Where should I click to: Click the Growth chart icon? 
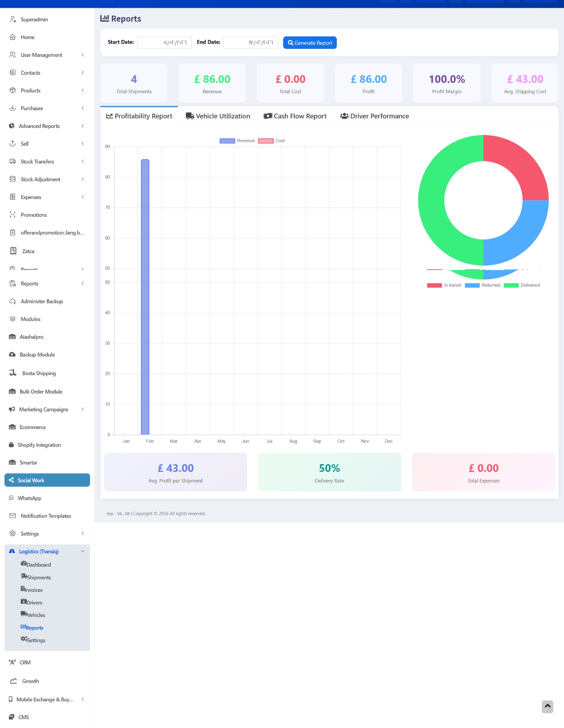pyautogui.click(x=13, y=681)
